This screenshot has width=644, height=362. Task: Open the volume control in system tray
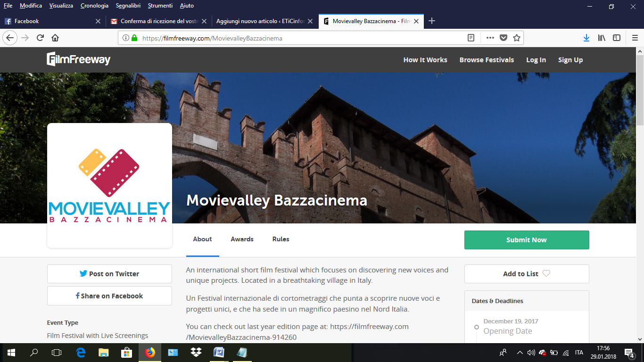pos(531,353)
